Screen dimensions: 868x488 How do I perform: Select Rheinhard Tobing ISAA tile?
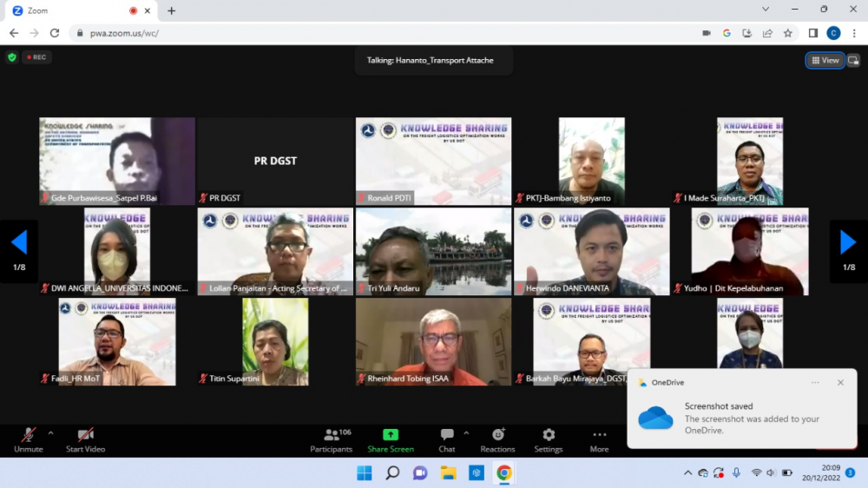coord(433,341)
